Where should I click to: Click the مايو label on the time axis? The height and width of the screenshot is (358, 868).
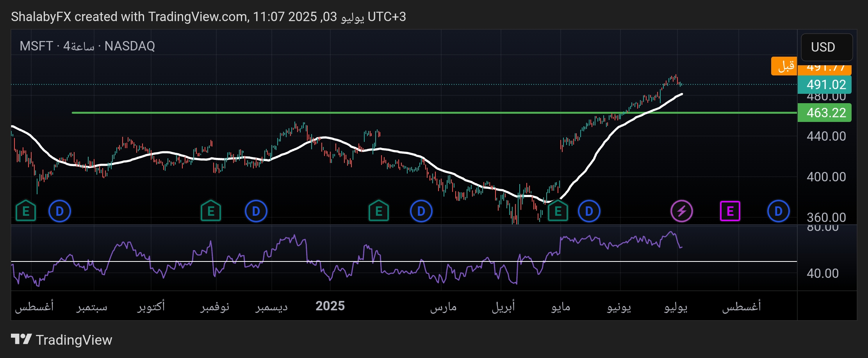[561, 307]
